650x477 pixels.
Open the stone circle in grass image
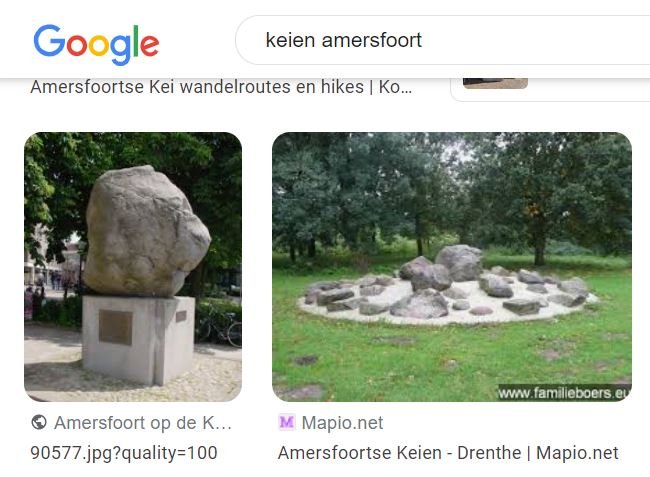coord(452,266)
